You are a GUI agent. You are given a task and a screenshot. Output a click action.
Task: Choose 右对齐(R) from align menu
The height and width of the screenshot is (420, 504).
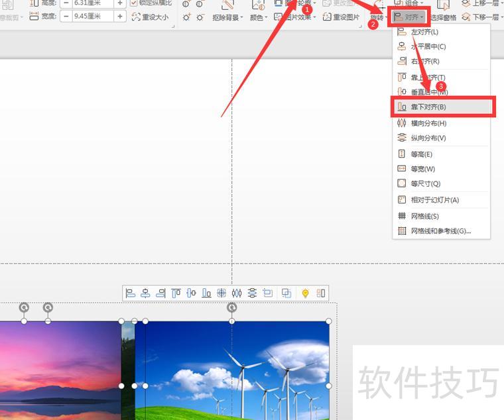(x=441, y=61)
